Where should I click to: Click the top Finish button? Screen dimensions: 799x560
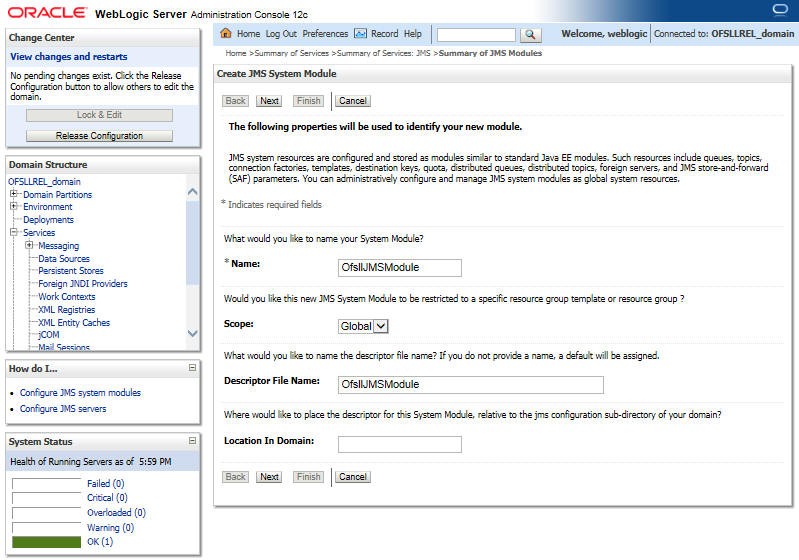tap(308, 101)
